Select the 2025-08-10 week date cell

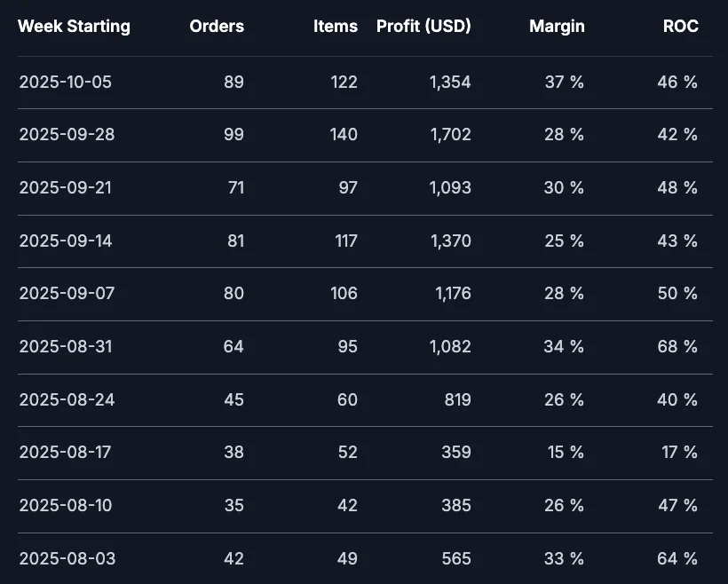[66, 506]
